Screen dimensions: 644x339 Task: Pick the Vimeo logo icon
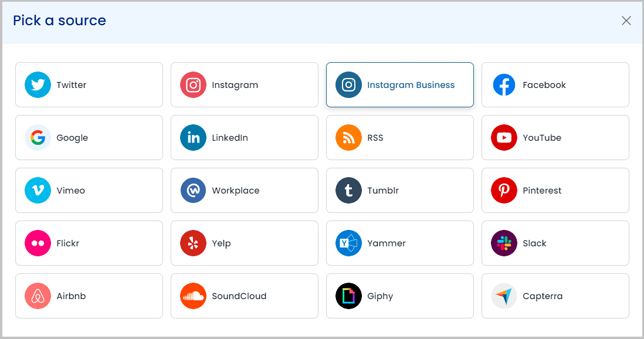[38, 190]
